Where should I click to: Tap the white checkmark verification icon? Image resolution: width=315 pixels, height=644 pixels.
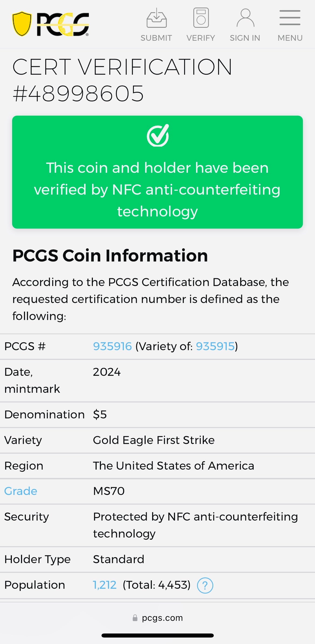coord(158,135)
